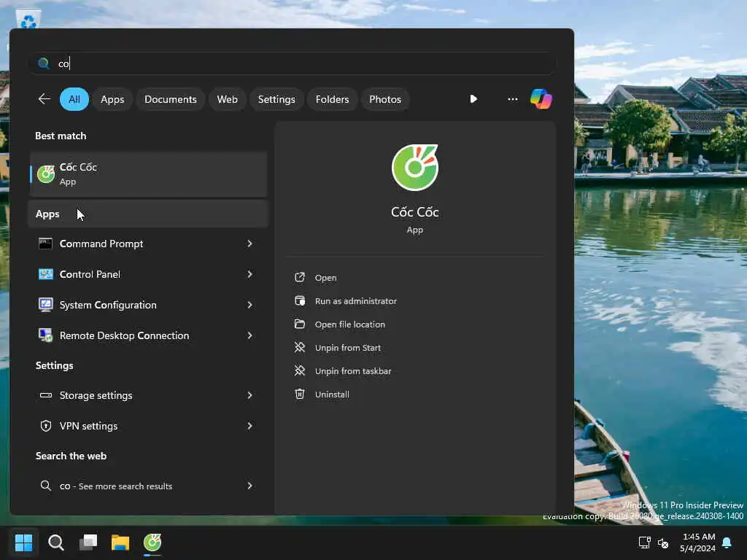This screenshot has width=747, height=560.
Task: Click the network status tray icon
Action: [x=644, y=542]
